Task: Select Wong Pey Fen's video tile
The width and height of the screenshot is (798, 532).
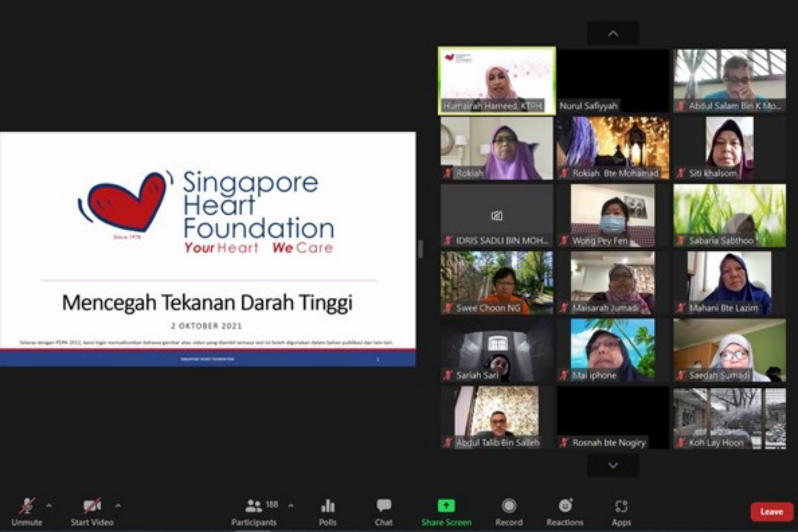Action: click(x=613, y=214)
